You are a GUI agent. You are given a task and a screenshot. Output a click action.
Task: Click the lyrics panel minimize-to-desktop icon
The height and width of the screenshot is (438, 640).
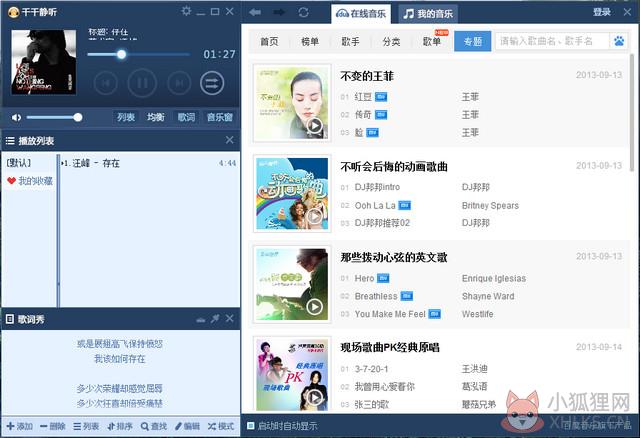[200, 319]
